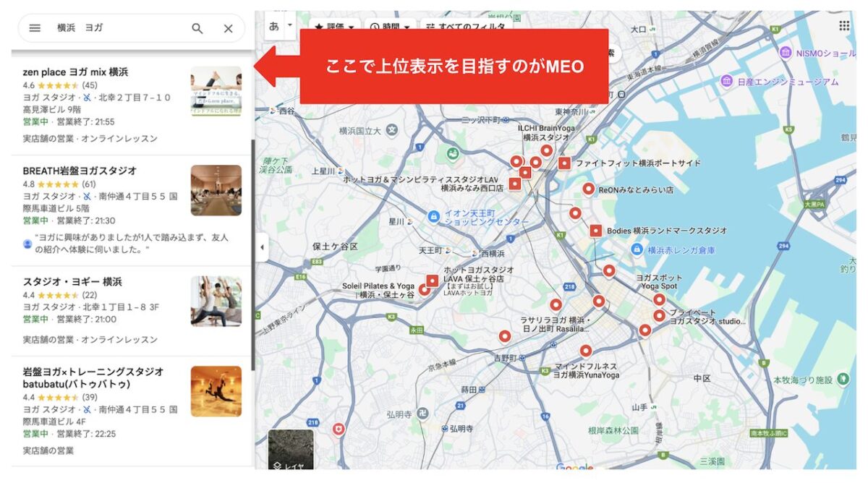868x483 pixels.
Task: Open the レイヤ map layers thumbnail
Action: (291, 449)
